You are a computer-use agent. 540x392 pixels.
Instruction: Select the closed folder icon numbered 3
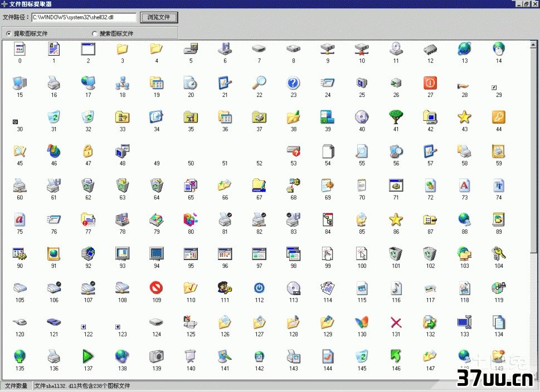click(122, 49)
